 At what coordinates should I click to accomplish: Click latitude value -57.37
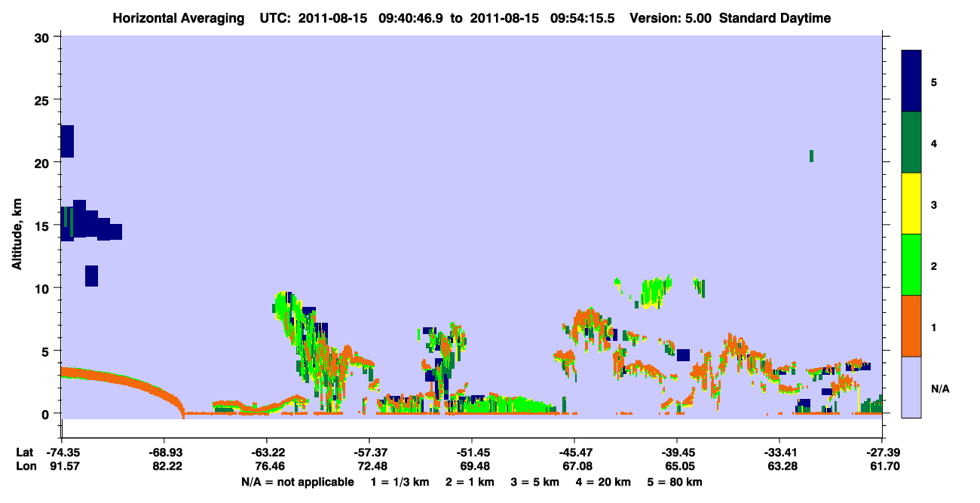click(x=369, y=452)
